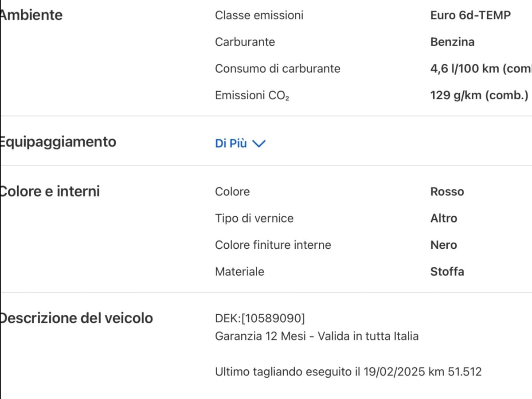This screenshot has height=399, width=532.
Task: Expand the 'Di Più' equipment section
Action: (231, 143)
